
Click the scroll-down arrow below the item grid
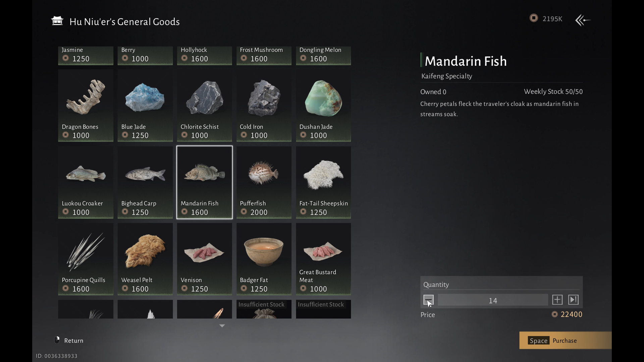coord(222,326)
